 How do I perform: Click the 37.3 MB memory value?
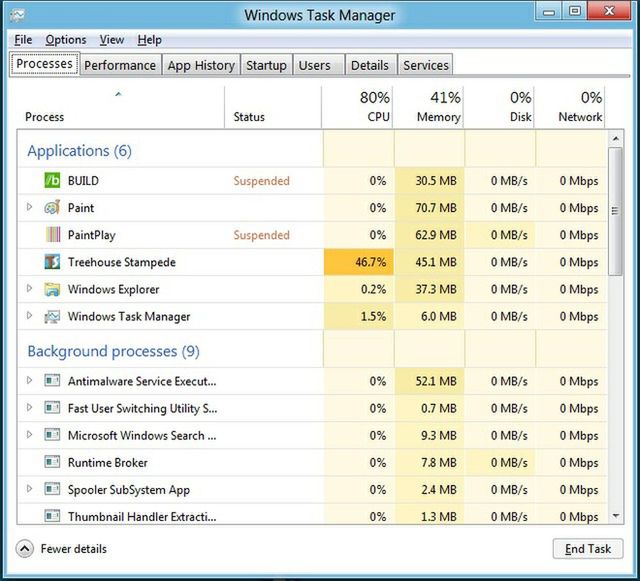[436, 289]
